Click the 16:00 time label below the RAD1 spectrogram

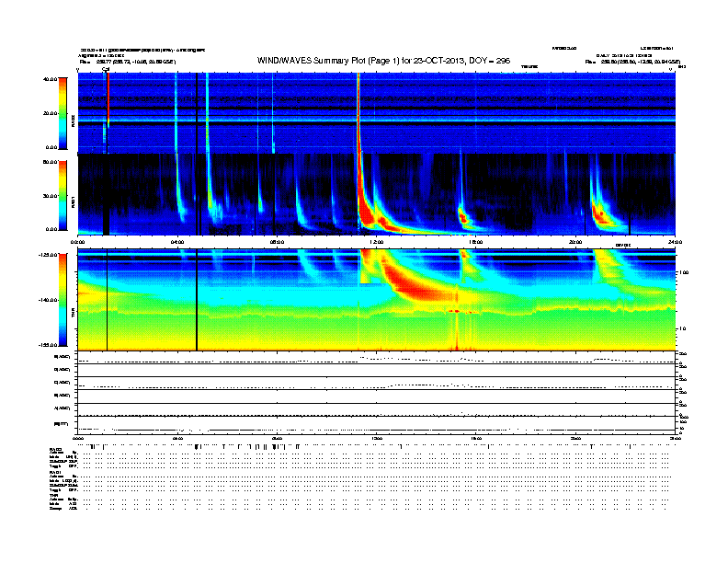(x=476, y=242)
